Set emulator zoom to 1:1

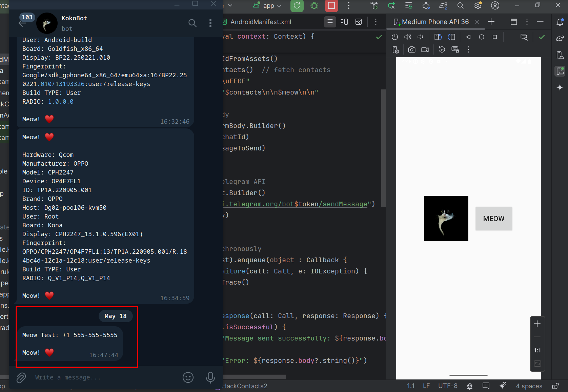click(x=537, y=350)
